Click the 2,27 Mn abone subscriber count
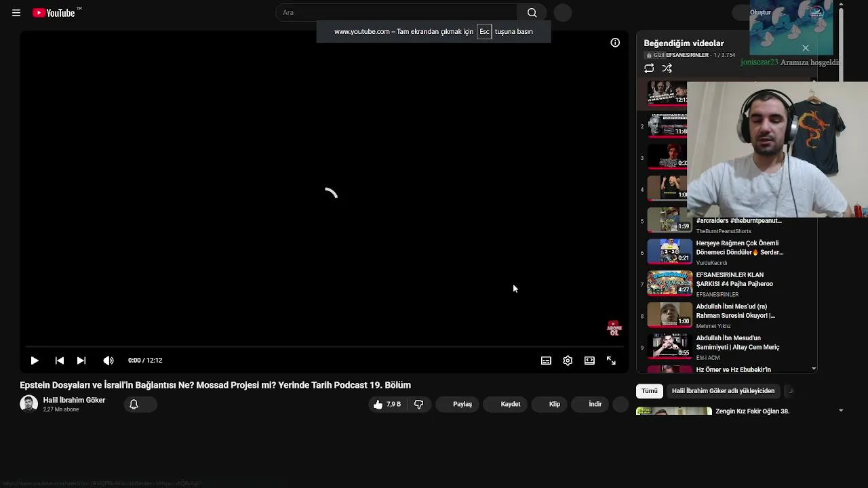868x488 pixels. pos(61,409)
